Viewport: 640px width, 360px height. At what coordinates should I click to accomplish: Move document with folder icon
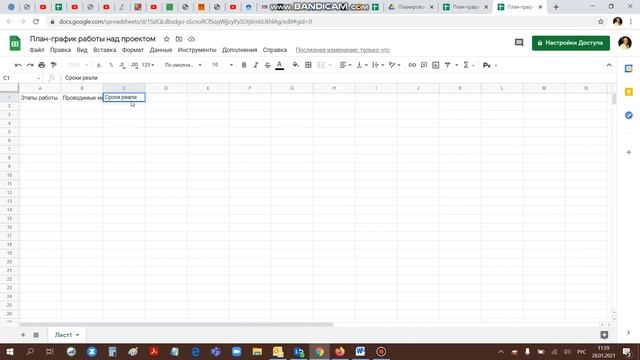point(179,39)
